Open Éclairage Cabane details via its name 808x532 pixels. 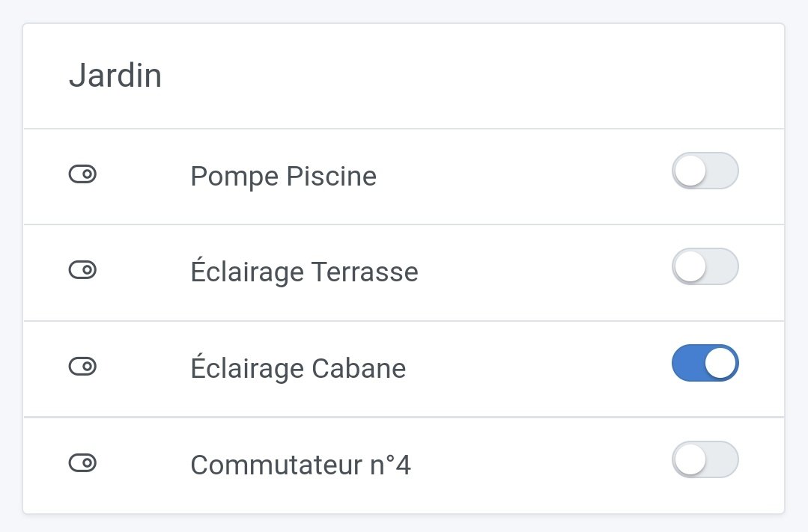pyautogui.click(x=298, y=368)
